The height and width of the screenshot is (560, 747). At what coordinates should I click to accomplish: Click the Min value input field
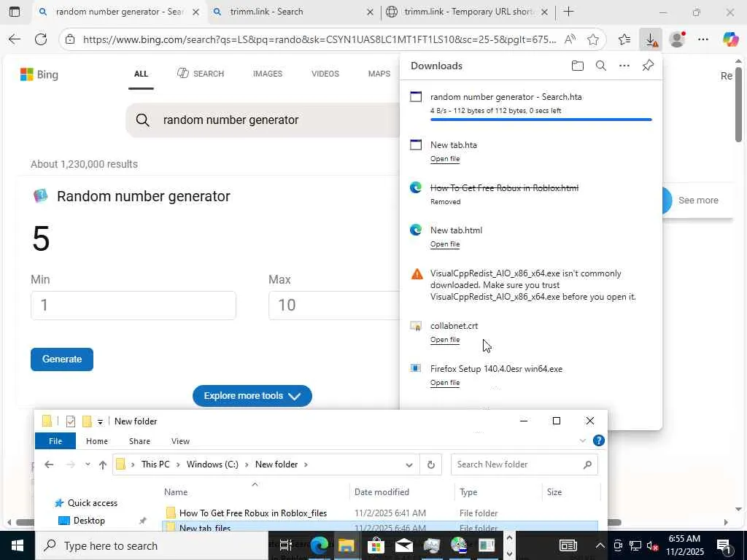133,306
